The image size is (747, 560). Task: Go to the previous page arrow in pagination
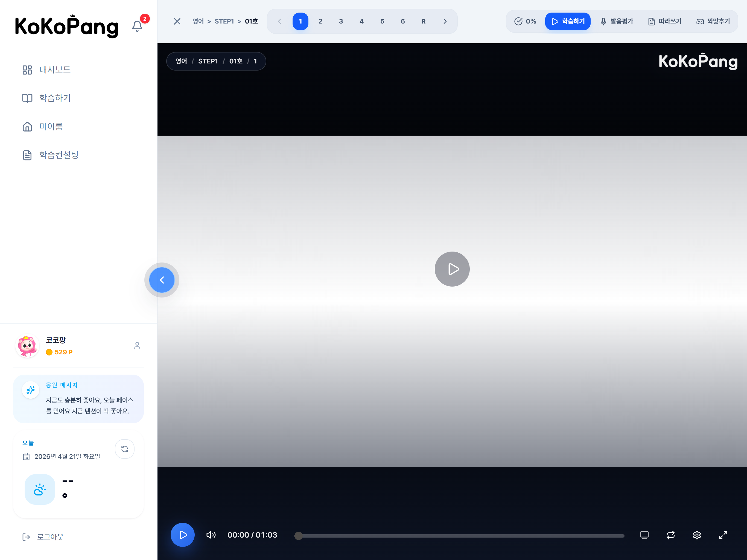click(x=280, y=21)
